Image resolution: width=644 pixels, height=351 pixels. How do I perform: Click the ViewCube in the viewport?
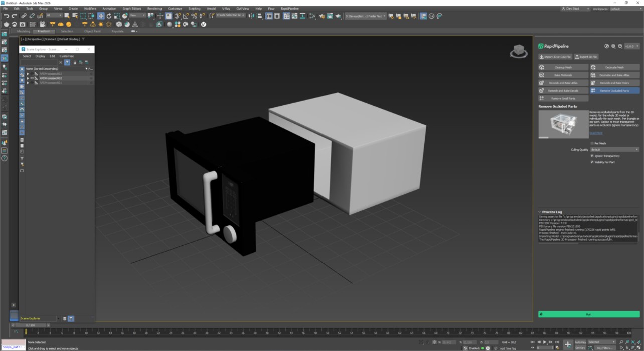pos(518,51)
